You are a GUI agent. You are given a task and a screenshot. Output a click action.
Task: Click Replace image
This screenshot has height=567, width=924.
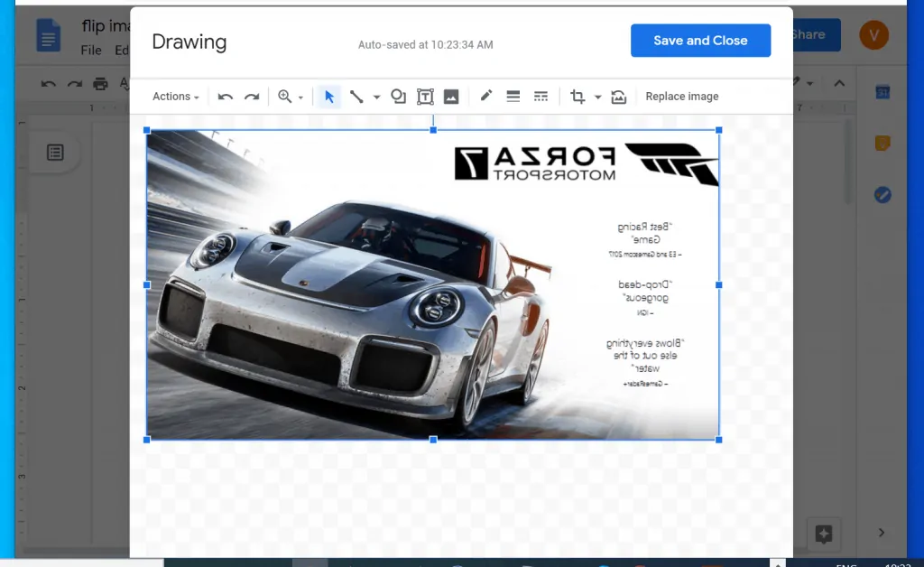click(x=682, y=97)
